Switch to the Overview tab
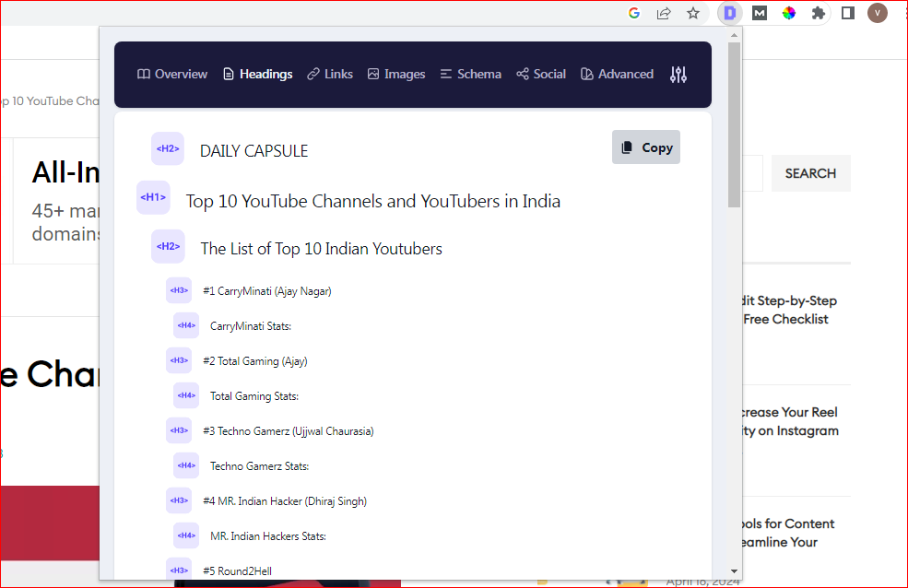The width and height of the screenshot is (908, 588). click(x=172, y=75)
